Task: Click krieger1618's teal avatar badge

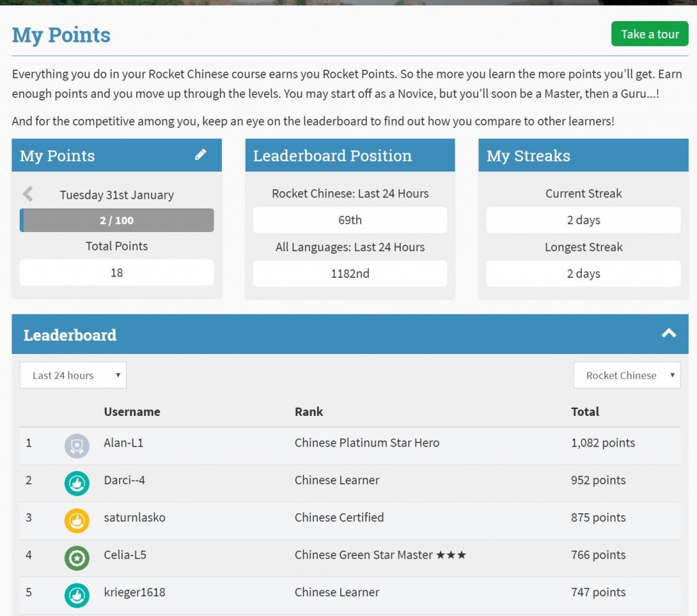Action: (x=77, y=595)
